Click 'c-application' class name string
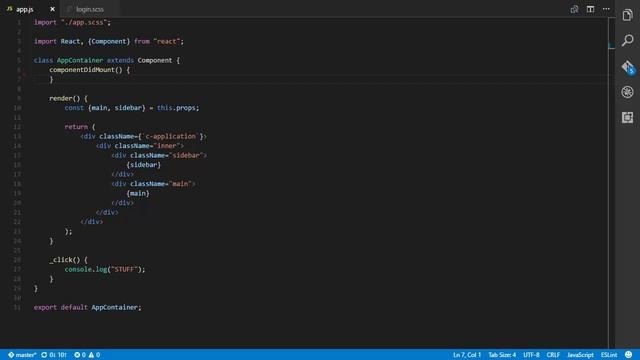Viewport: 640px width, 360px height. (170, 136)
